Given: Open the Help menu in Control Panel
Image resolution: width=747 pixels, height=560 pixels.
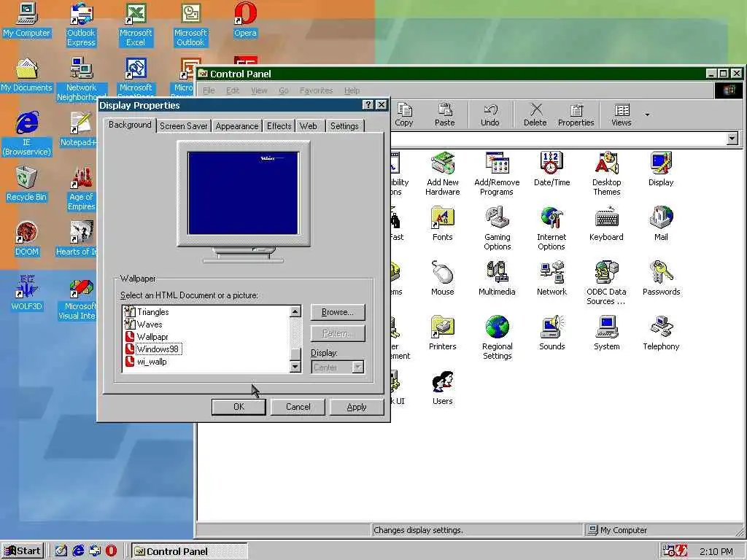Looking at the screenshot, I should pos(352,90).
